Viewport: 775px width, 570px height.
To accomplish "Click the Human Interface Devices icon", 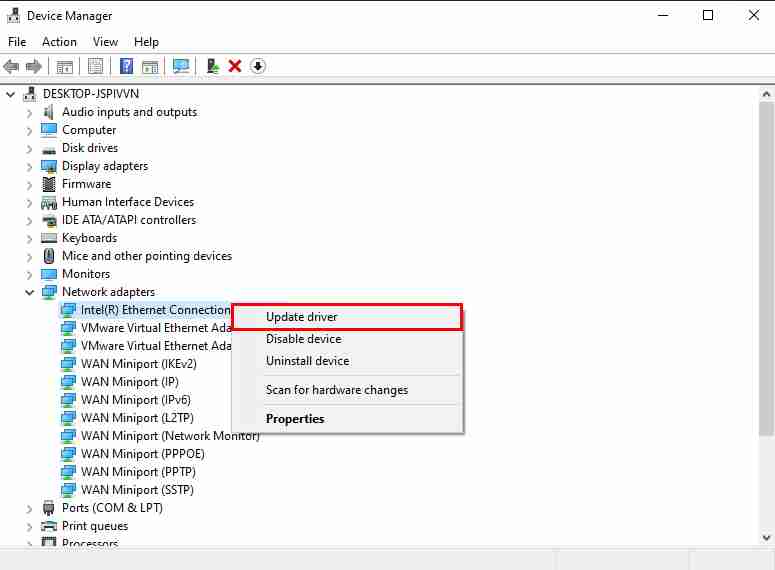I will [49, 202].
